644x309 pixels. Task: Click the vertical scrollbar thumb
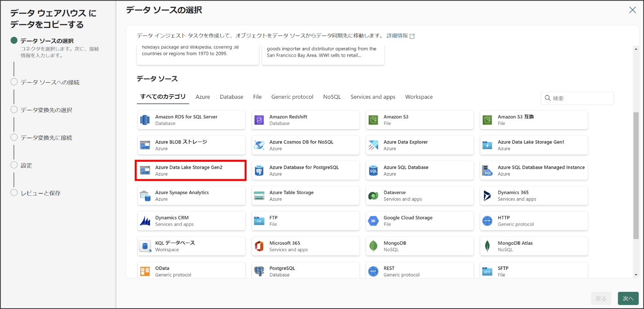pyautogui.click(x=636, y=175)
